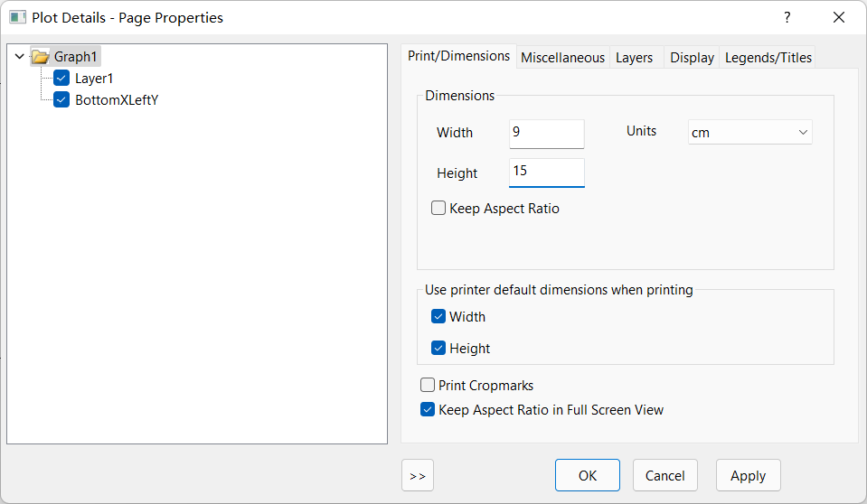The width and height of the screenshot is (867, 504).
Task: Click the Graph1 folder icon
Action: tap(40, 57)
